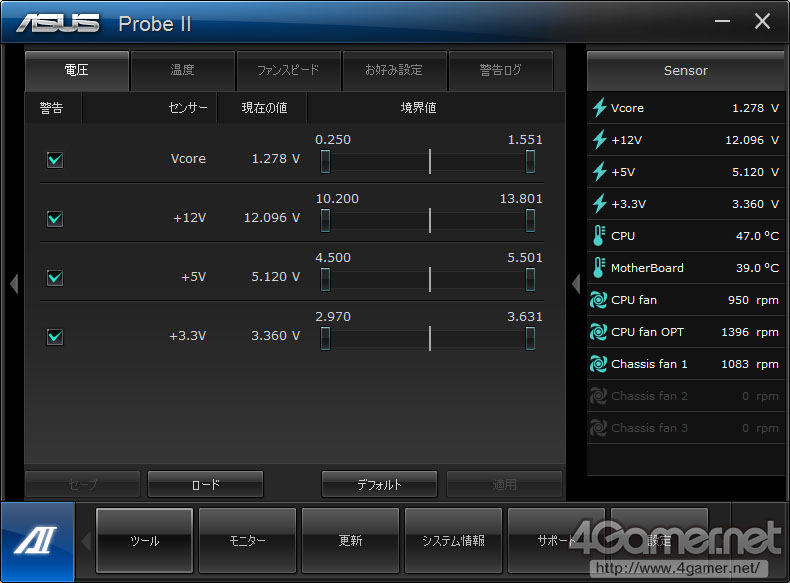Click the Sensor panel header
Screen dimensions: 790x583
pos(686,71)
